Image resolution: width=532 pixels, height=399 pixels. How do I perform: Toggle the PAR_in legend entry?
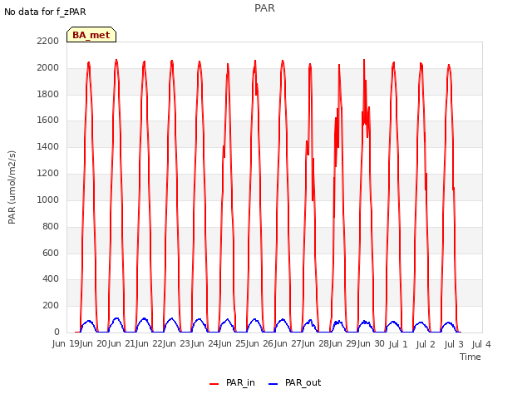click(x=233, y=382)
